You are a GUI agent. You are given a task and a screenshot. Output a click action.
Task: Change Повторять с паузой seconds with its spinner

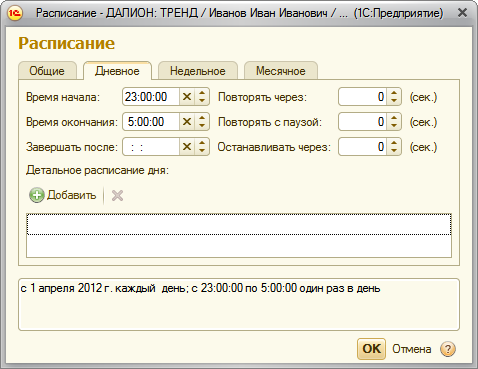tap(394, 122)
